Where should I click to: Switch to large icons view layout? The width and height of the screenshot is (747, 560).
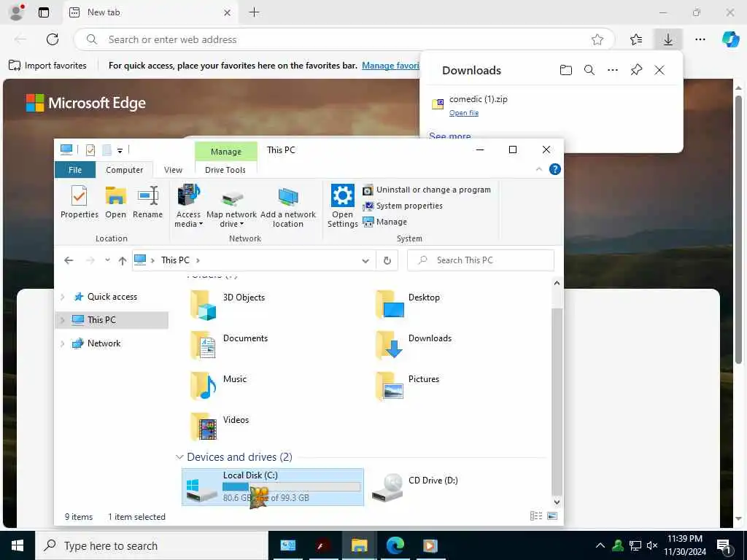pyautogui.click(x=552, y=516)
